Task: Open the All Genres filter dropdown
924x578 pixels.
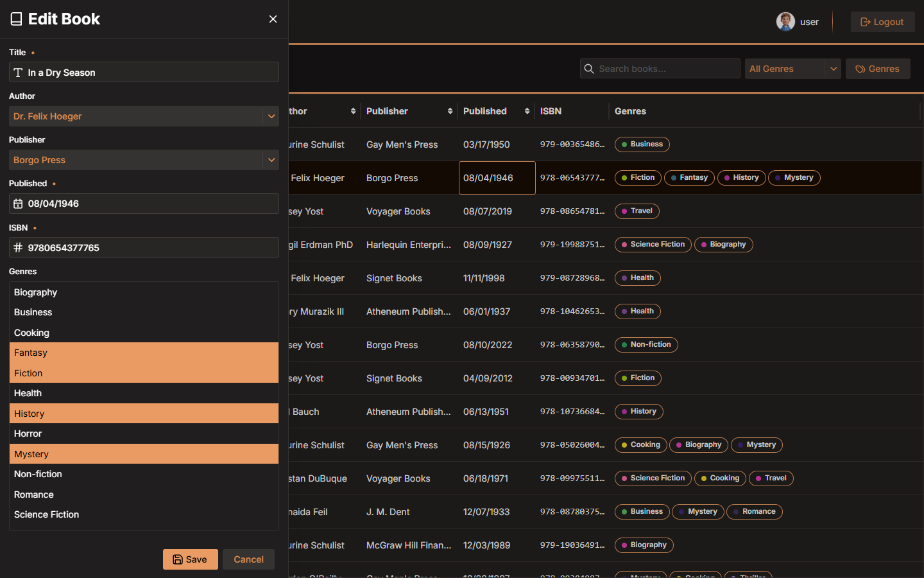Action: tap(833, 69)
